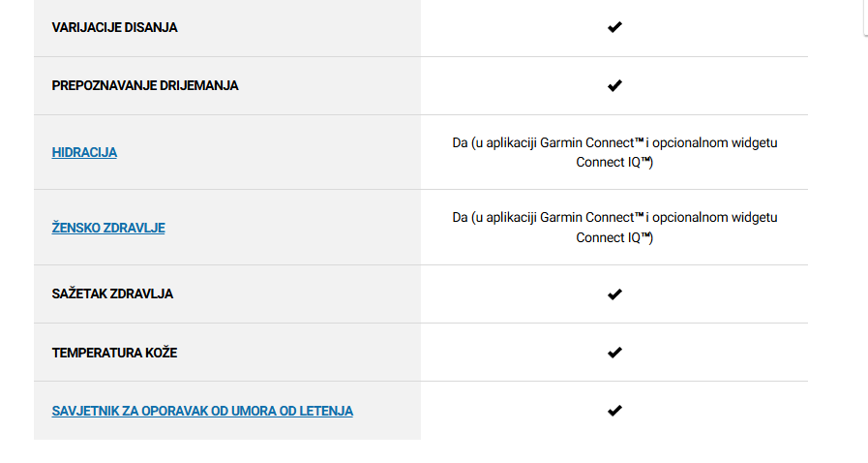868x463 pixels.
Task: Click the VARIJACIJE DISANJA row label
Action: [x=114, y=28]
